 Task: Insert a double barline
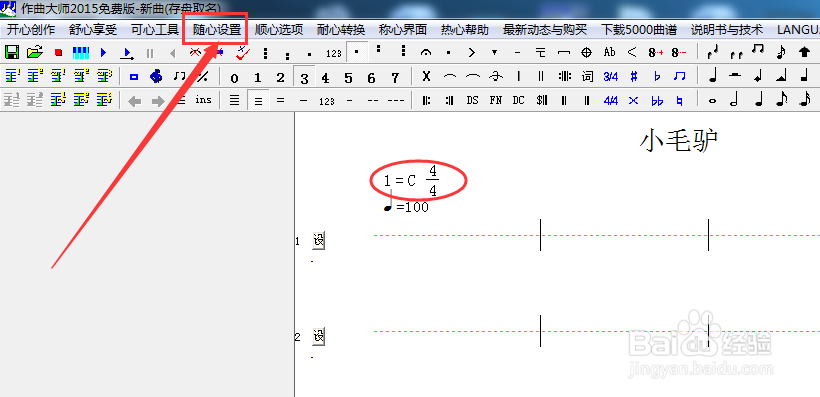[541, 76]
